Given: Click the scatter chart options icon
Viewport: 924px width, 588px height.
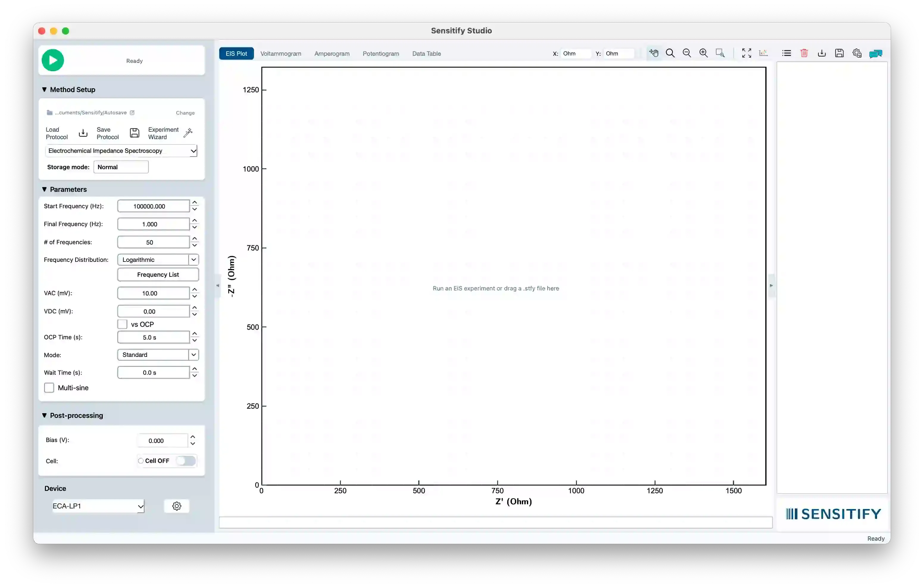Looking at the screenshot, I should pos(763,53).
